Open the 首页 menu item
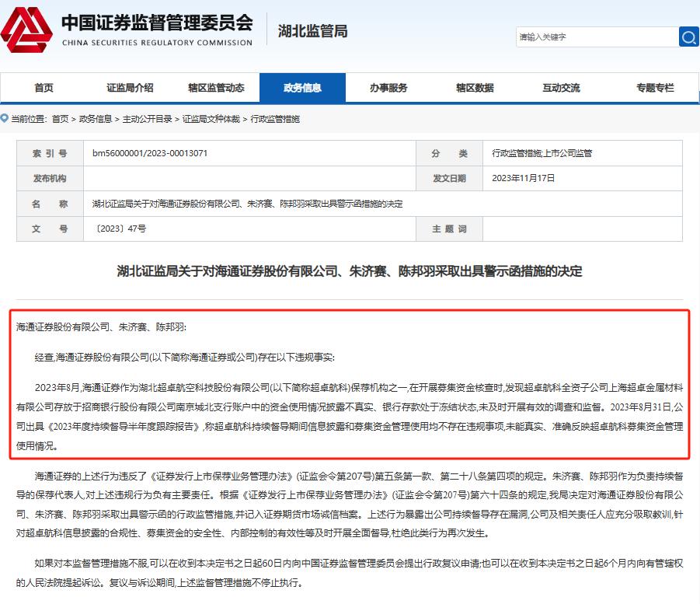700x604 pixels. pos(43,88)
